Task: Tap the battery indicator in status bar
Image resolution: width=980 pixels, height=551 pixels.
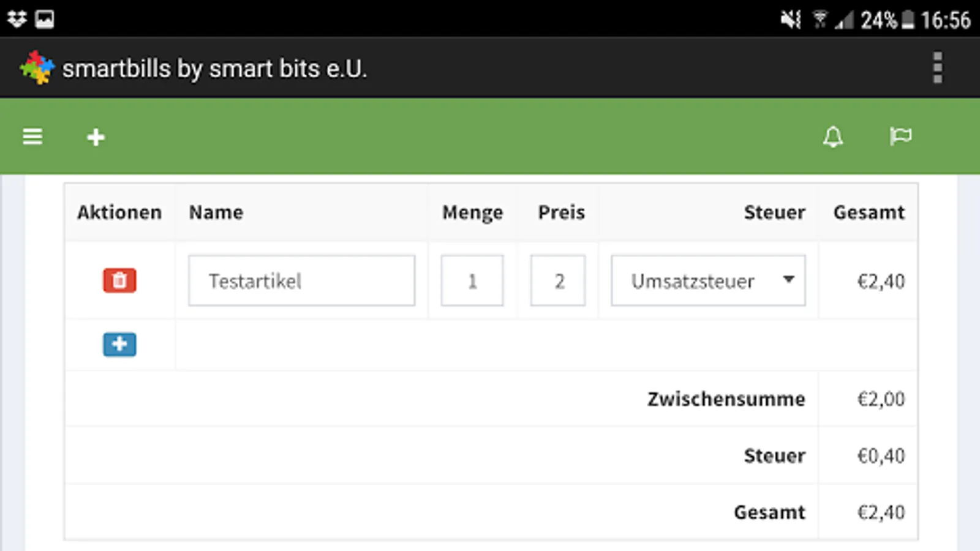Action: (x=908, y=20)
